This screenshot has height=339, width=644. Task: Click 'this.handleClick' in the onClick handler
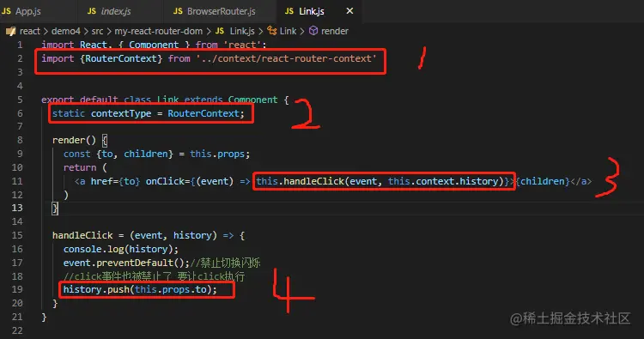(x=300, y=181)
